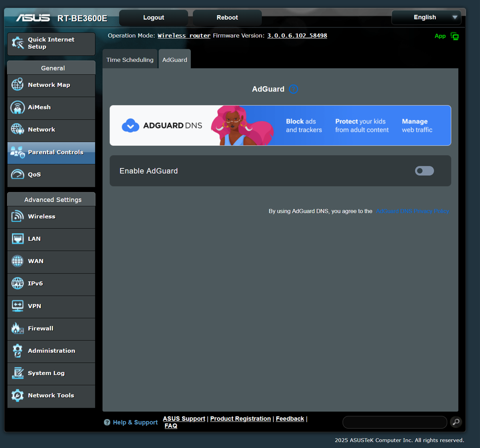
Task: Click the search magnifier button
Action: (x=456, y=422)
